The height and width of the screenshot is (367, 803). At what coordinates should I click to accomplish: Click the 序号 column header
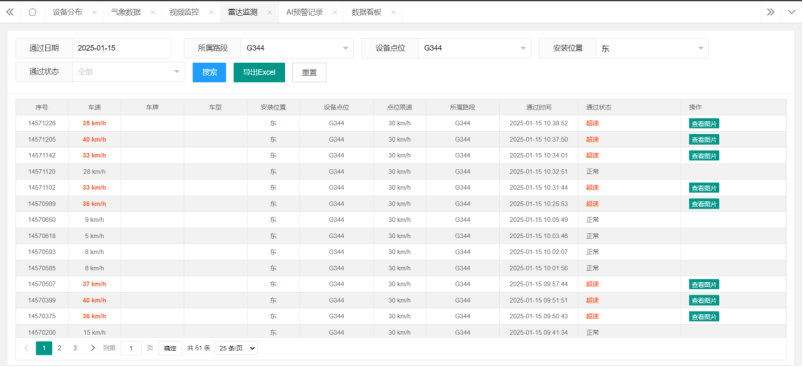tap(41, 107)
